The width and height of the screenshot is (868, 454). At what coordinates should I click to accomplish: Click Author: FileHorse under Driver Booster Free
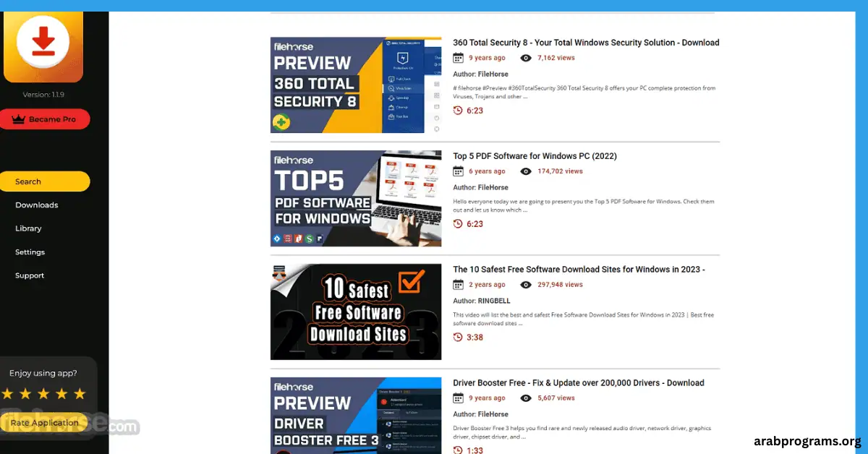click(480, 414)
